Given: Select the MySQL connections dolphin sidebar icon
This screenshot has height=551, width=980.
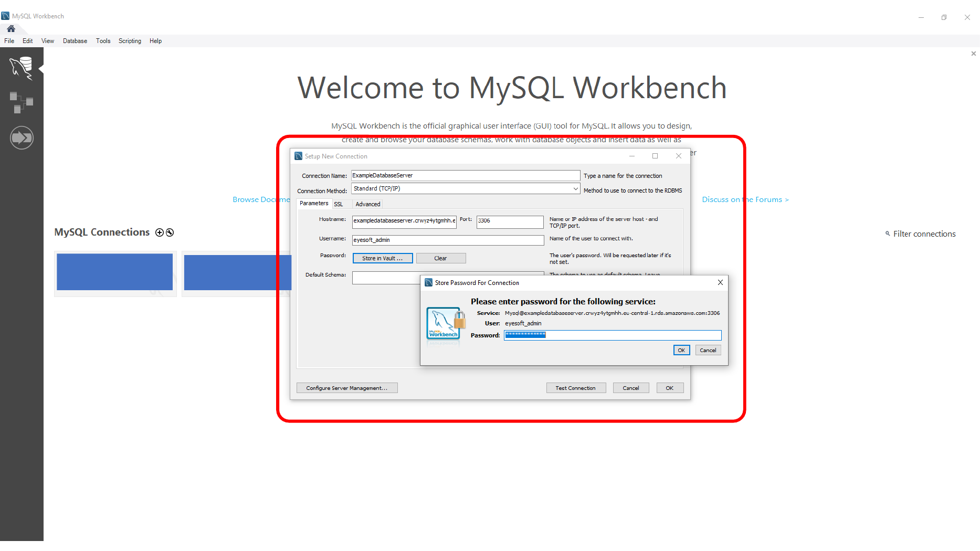Looking at the screenshot, I should [x=22, y=68].
